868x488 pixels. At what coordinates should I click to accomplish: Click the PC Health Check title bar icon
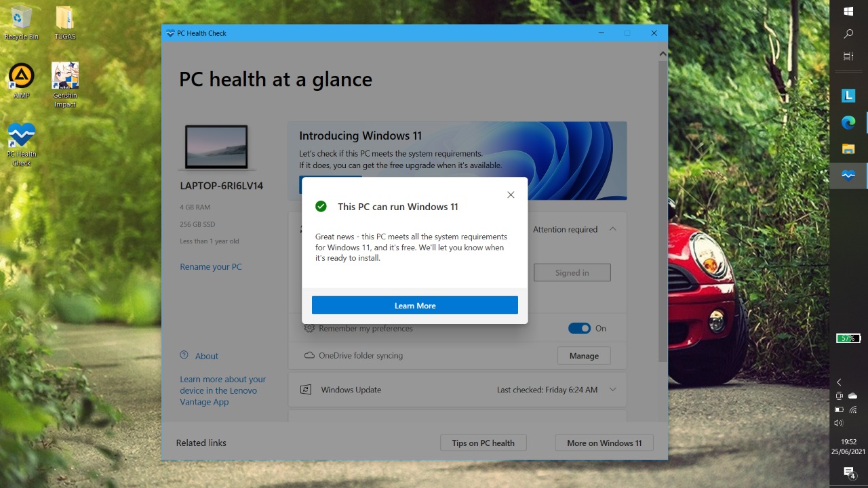pyautogui.click(x=170, y=33)
